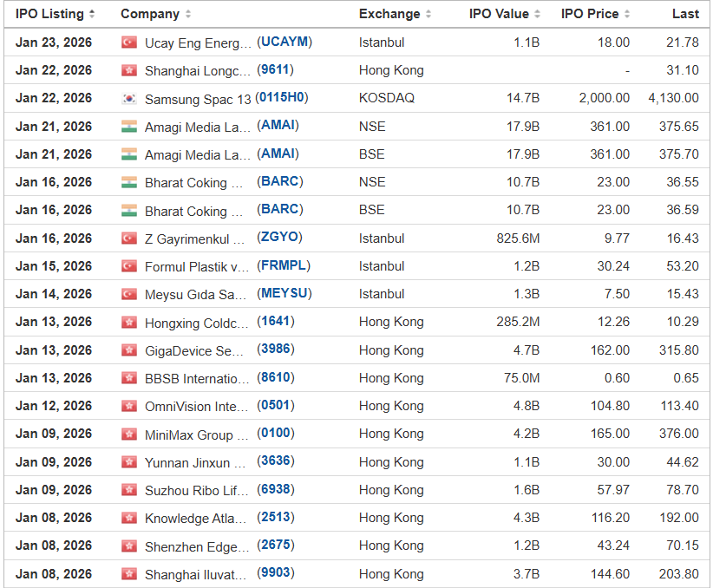Click company name Knowledge Atla...
The width and height of the screenshot is (713, 588).
(195, 519)
